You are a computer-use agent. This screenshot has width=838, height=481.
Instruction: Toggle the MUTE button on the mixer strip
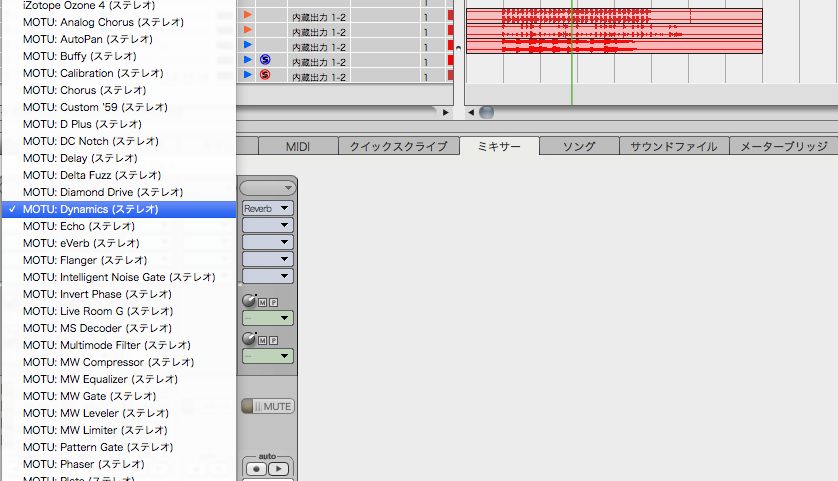pos(268,406)
